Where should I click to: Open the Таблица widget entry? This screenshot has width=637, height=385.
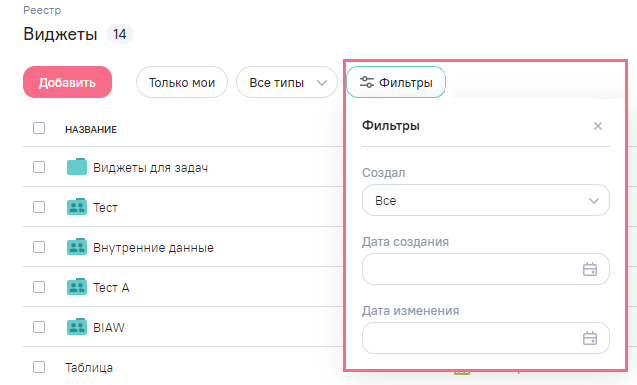click(x=89, y=368)
